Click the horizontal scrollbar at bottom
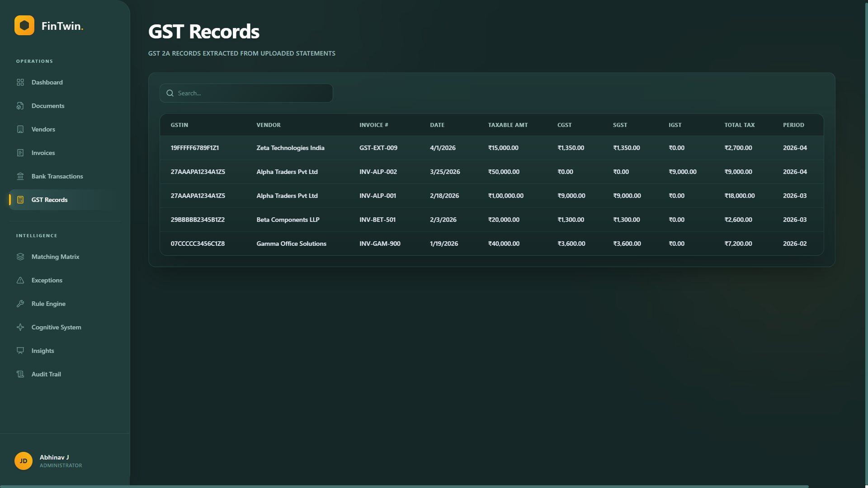The image size is (868, 488). click(404, 486)
